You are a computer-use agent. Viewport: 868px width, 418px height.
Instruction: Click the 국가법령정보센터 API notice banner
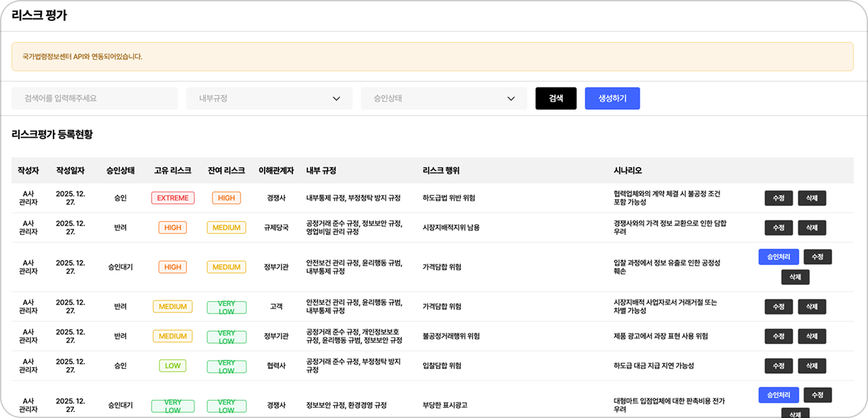pyautogui.click(x=433, y=57)
